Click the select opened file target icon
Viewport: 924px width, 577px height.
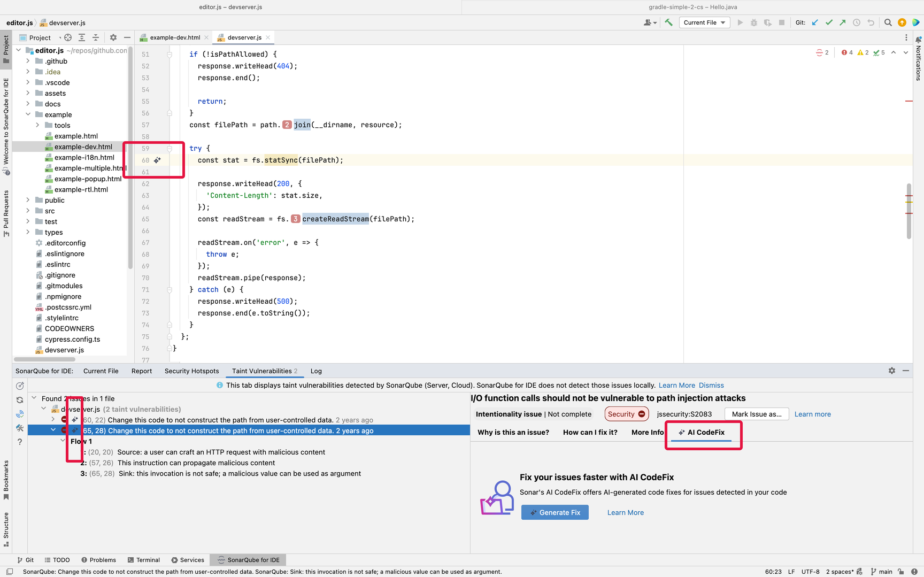pyautogui.click(x=68, y=37)
